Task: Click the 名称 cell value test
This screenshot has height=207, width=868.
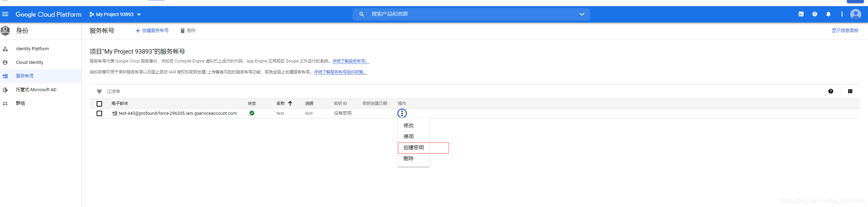Action: tap(280, 113)
